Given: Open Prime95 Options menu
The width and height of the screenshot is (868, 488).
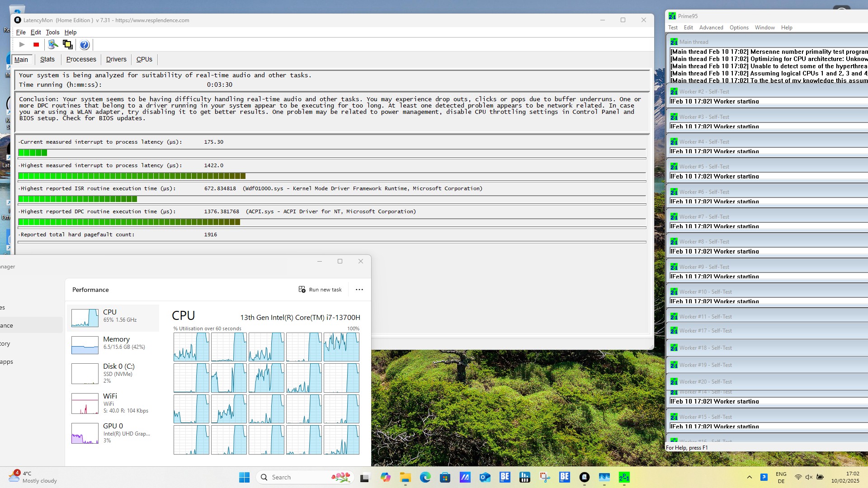Looking at the screenshot, I should pos(739,28).
